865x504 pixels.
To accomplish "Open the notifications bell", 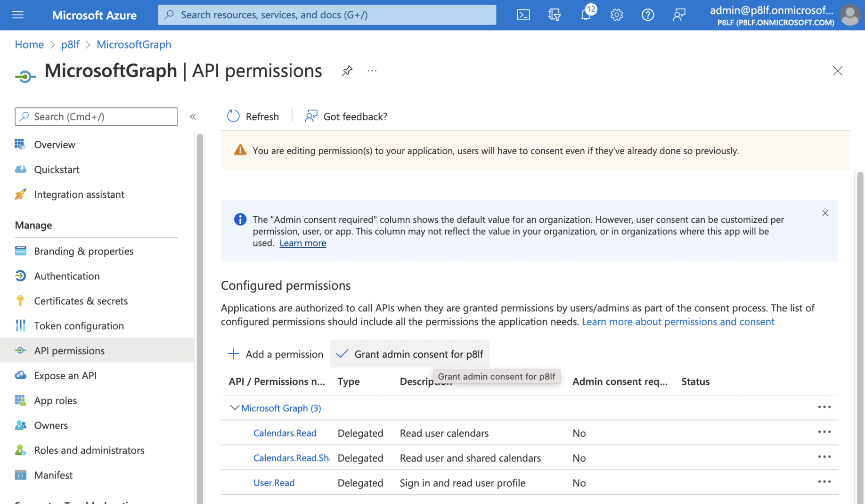I will 586,15.
